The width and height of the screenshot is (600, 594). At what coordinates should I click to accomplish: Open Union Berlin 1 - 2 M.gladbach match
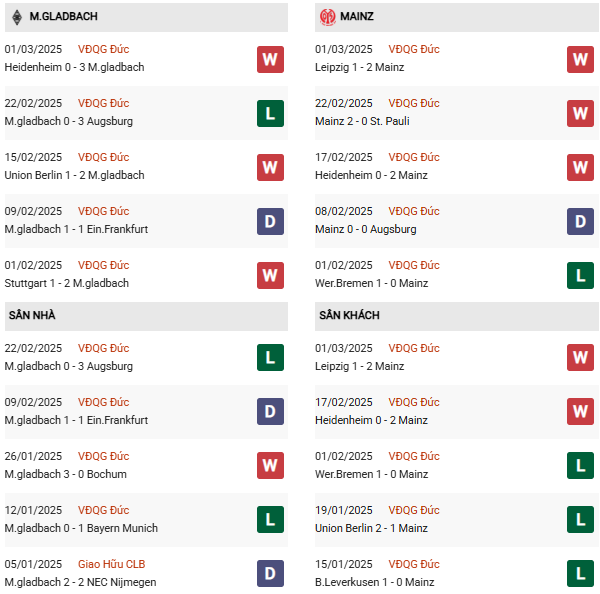(74, 175)
